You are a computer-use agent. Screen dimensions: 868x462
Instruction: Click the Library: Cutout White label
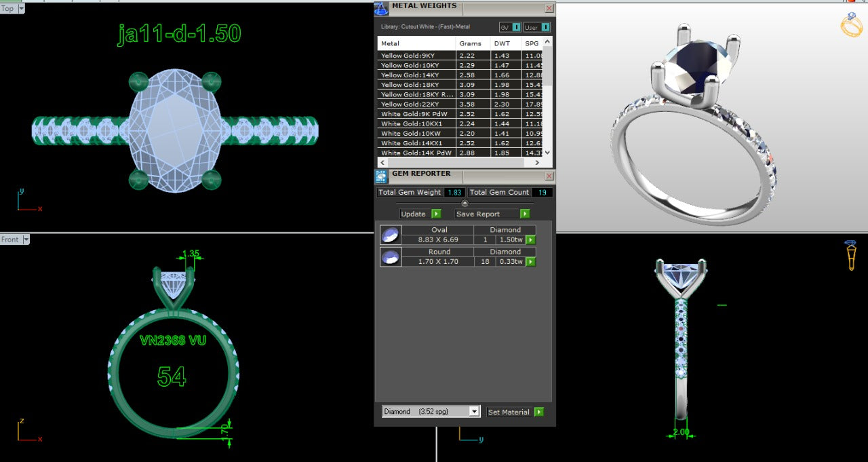pyautogui.click(x=425, y=27)
